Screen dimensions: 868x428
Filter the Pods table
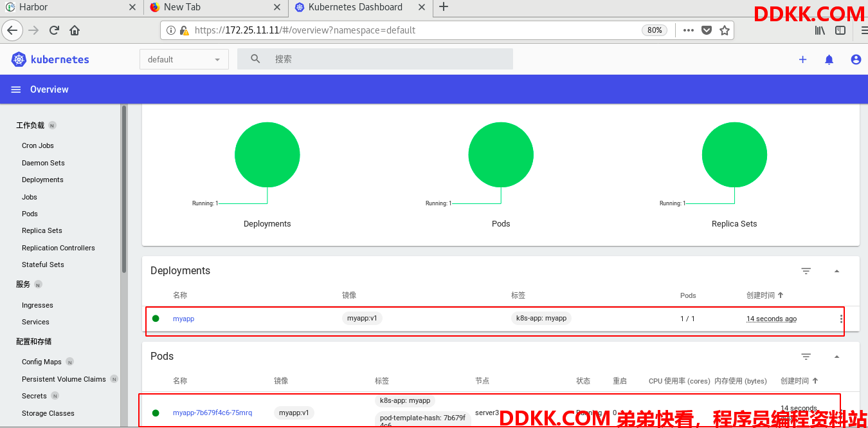click(806, 357)
